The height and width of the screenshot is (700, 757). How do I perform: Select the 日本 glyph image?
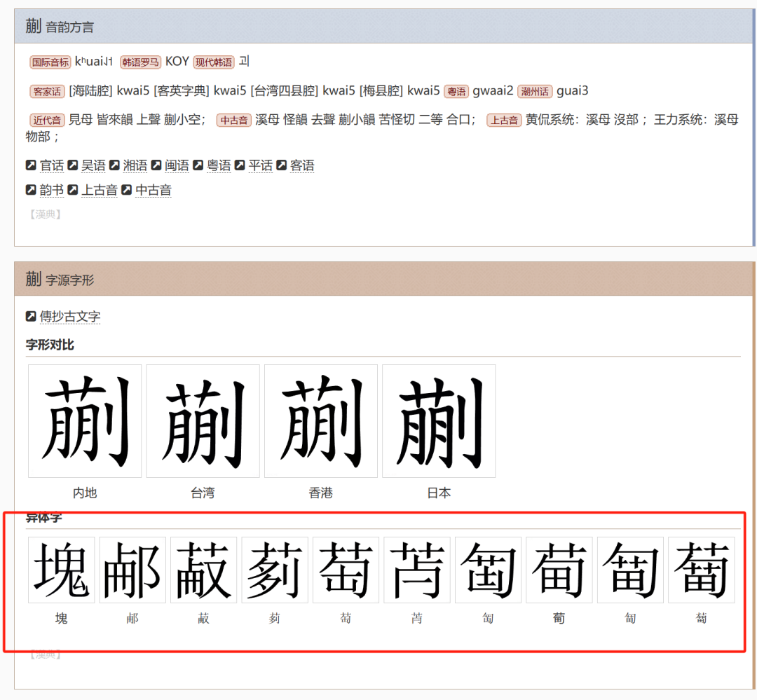[x=439, y=421]
